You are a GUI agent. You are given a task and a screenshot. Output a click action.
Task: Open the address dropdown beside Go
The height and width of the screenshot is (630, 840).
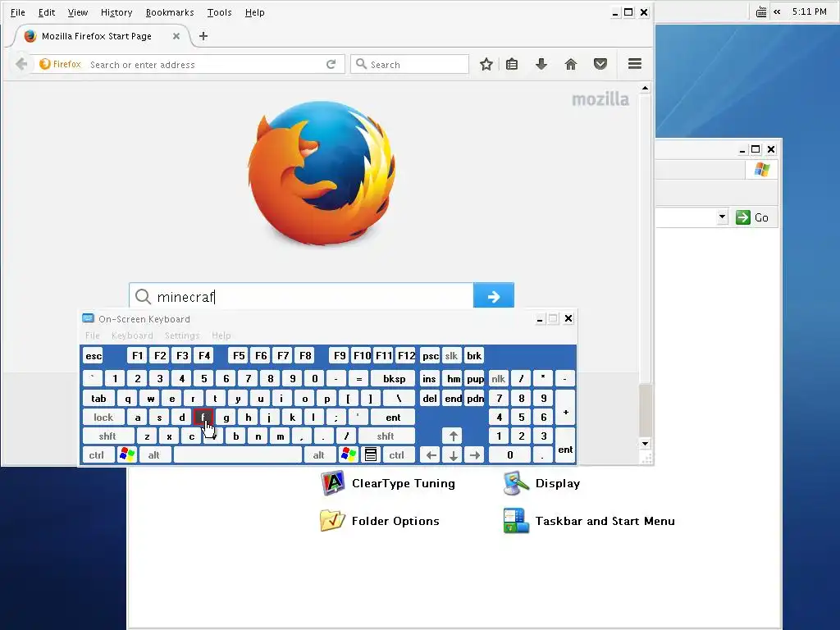(x=722, y=217)
